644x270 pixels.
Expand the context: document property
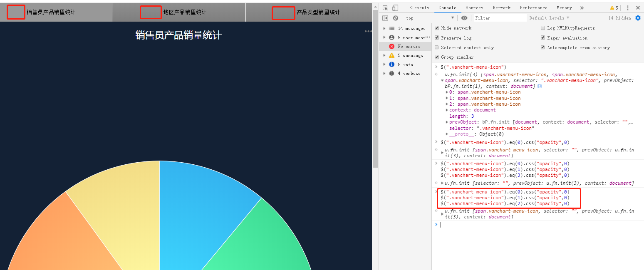point(447,110)
